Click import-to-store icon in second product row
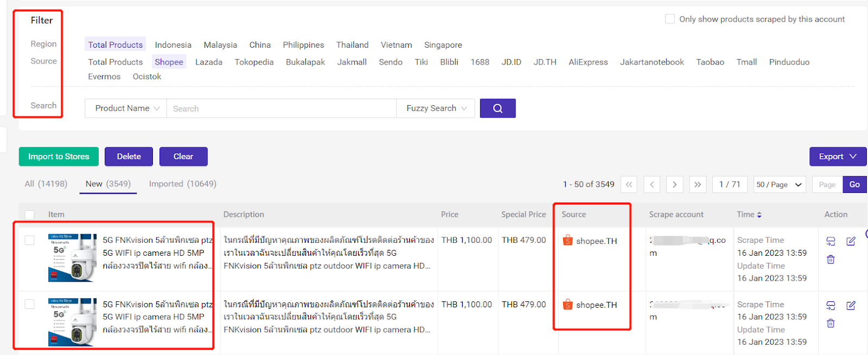 [x=831, y=306]
